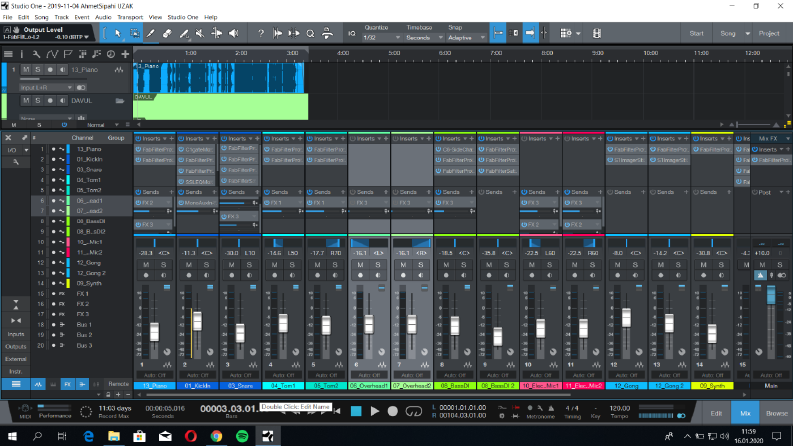Screen dimensions: 793x446
Task: Solo the DAVUL folder track
Action: point(37,101)
